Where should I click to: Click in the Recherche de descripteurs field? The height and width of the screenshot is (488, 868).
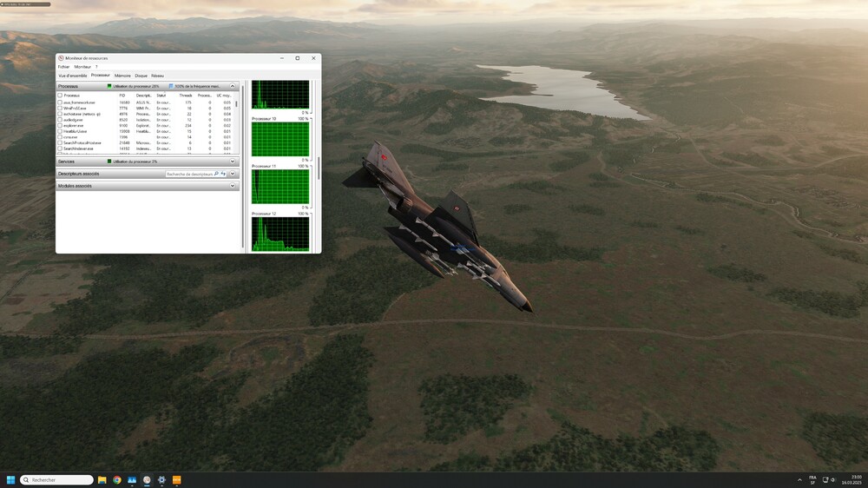[188, 174]
